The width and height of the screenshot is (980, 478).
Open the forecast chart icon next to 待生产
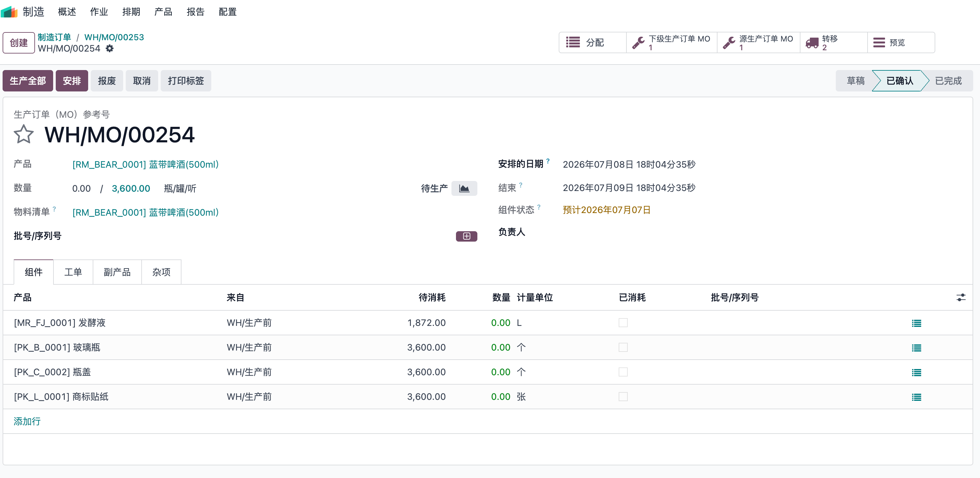tap(464, 188)
